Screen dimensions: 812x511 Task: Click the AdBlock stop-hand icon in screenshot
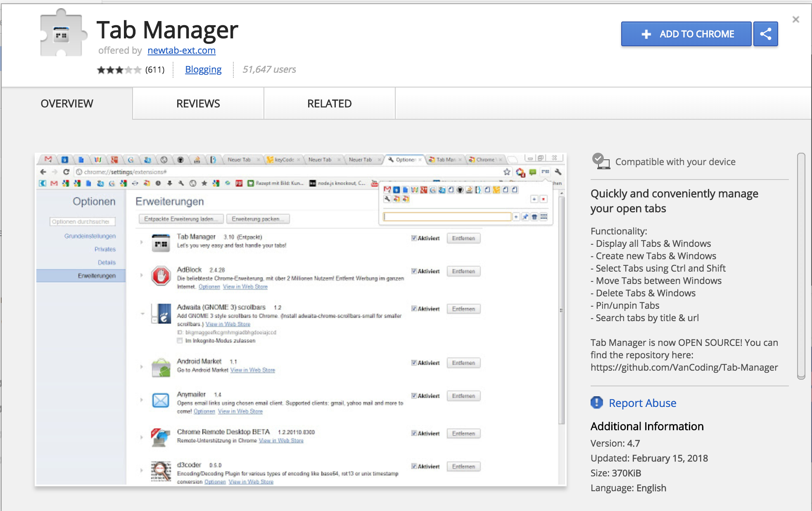coord(161,276)
